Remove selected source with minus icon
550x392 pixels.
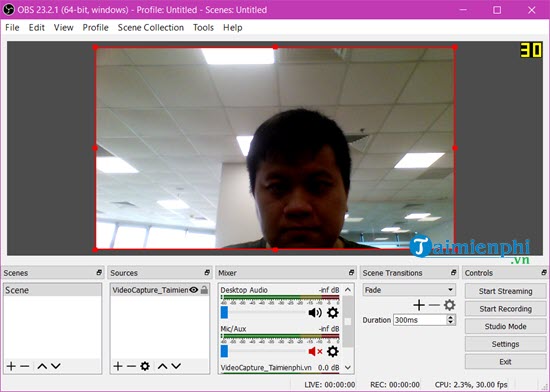coord(132,366)
